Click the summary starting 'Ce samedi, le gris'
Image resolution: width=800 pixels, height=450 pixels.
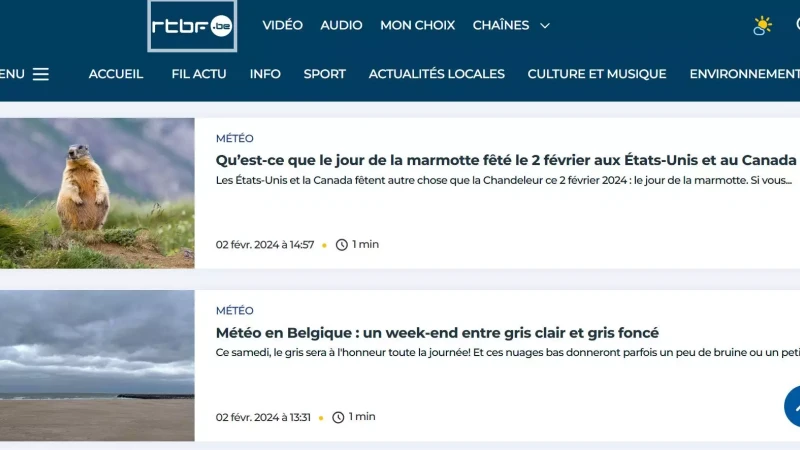click(x=508, y=353)
